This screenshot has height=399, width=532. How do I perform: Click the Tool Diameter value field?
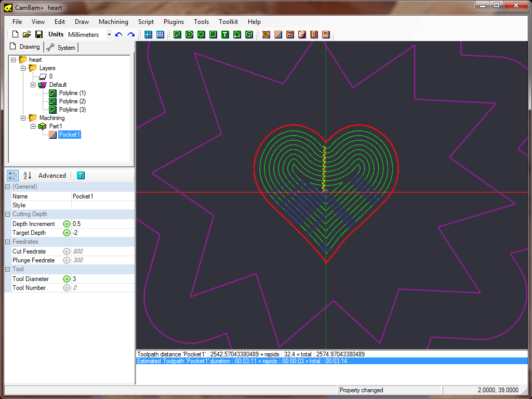click(x=103, y=279)
